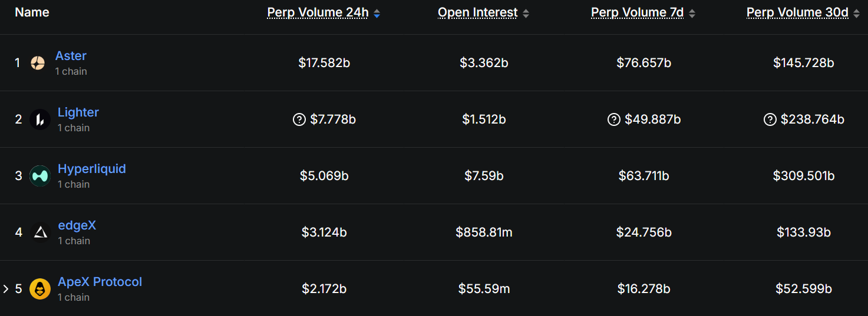868x316 pixels.
Task: Open the Aster protocol link
Action: 71,56
